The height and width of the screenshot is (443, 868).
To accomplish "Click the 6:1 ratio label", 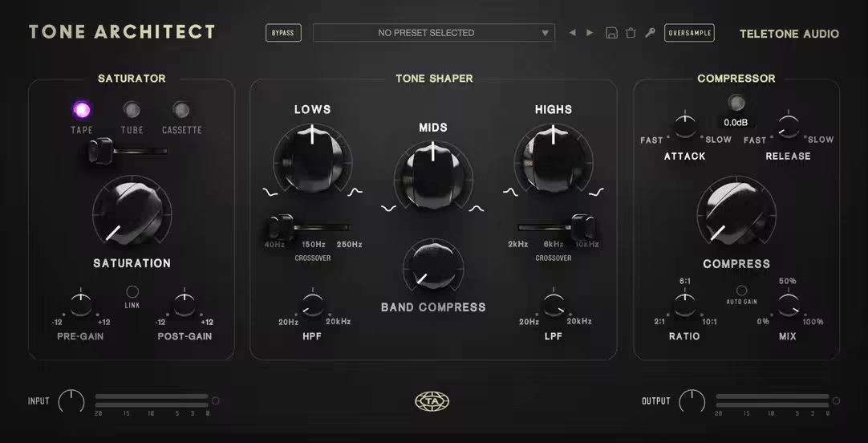I will coord(685,281).
